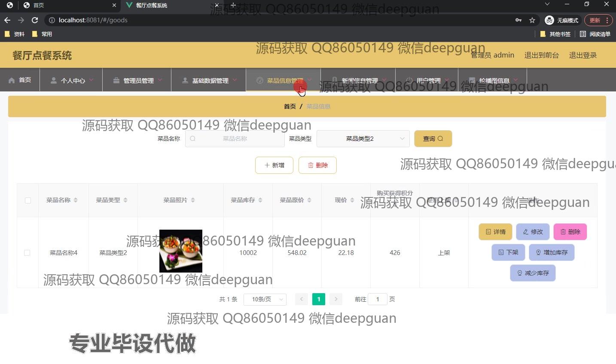Open the browser password key icon

(x=518, y=20)
